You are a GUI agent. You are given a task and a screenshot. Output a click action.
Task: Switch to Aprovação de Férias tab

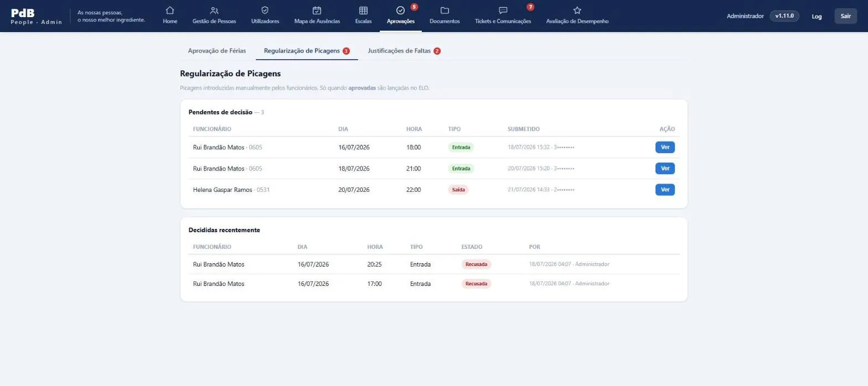coord(217,51)
